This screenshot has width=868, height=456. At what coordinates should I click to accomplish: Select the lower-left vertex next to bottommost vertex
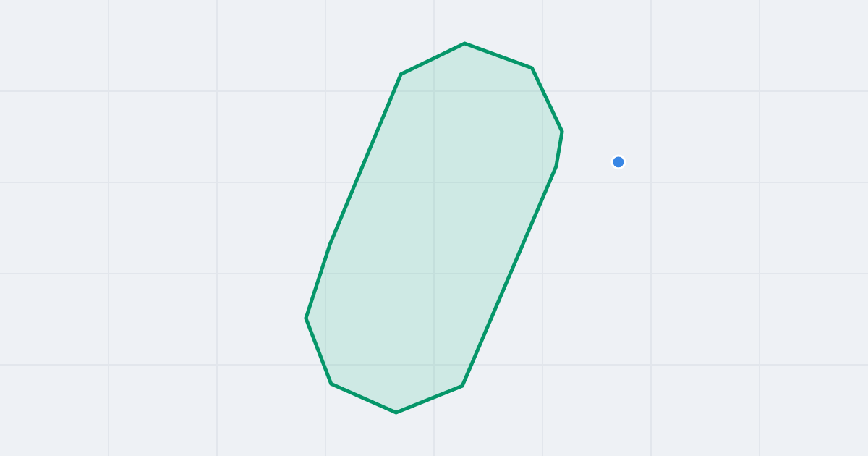click(331, 384)
